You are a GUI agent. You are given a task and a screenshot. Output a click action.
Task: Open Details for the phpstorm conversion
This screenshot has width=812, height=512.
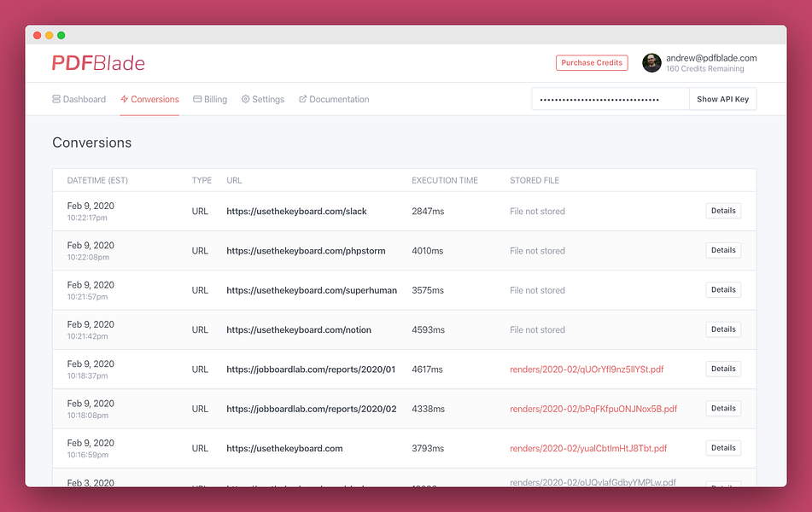723,250
